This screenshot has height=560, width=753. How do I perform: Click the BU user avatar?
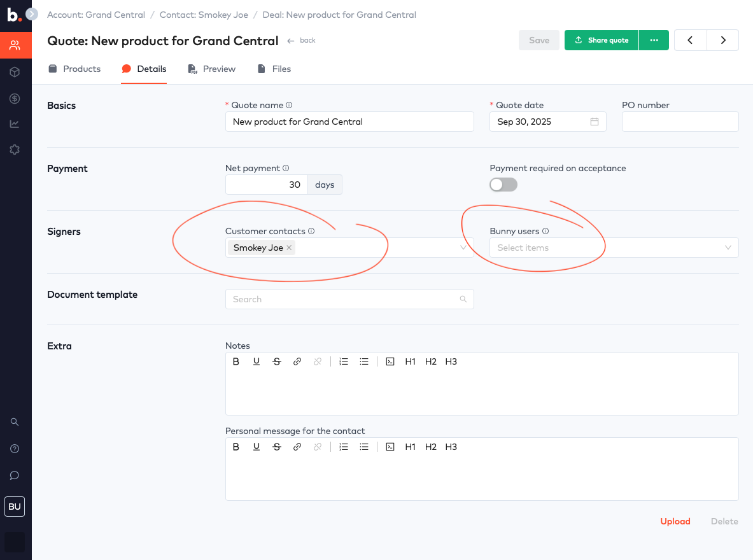pyautogui.click(x=15, y=507)
